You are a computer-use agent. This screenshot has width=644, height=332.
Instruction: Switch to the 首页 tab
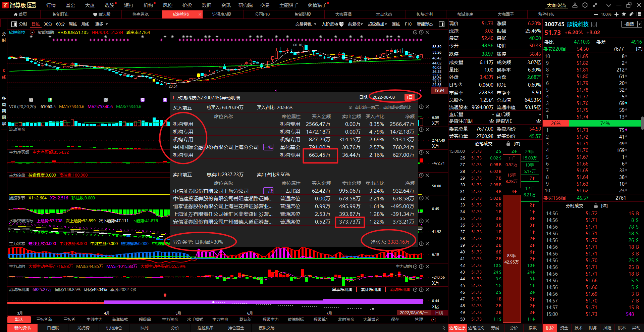20,14
